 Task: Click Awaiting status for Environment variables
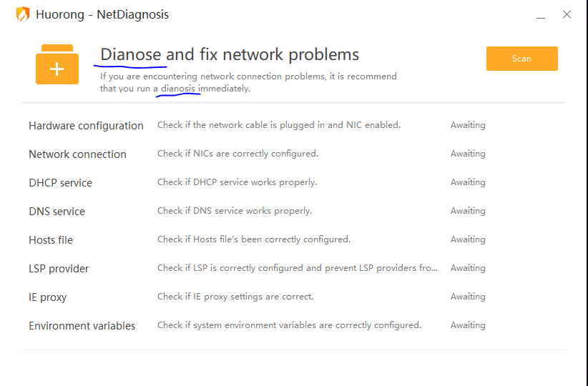(x=468, y=325)
